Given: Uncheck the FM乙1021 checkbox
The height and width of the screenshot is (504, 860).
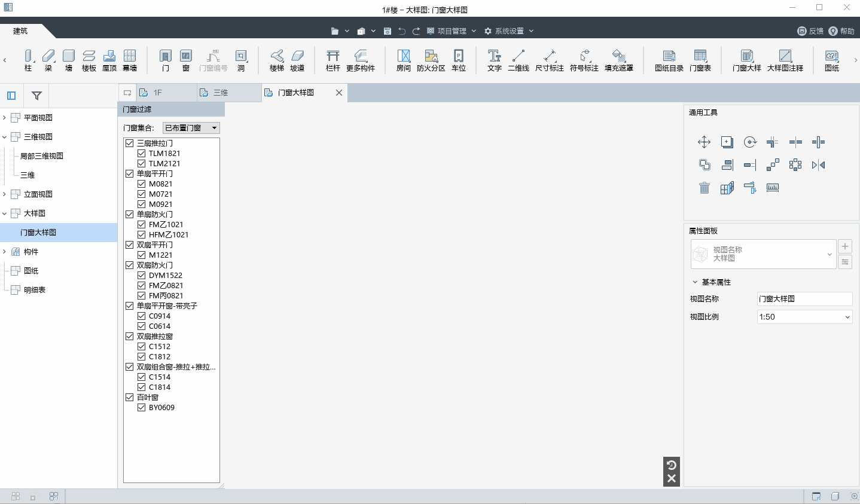Looking at the screenshot, I should point(141,224).
